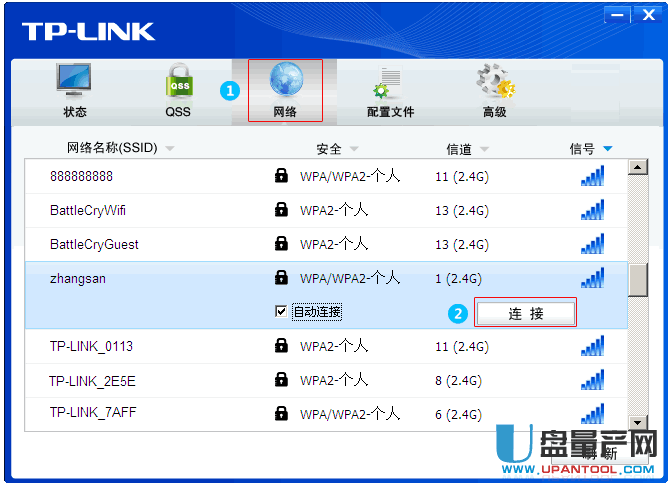
Task: Toggle the 自动连接 auto-connect checkbox
Action: 281,312
